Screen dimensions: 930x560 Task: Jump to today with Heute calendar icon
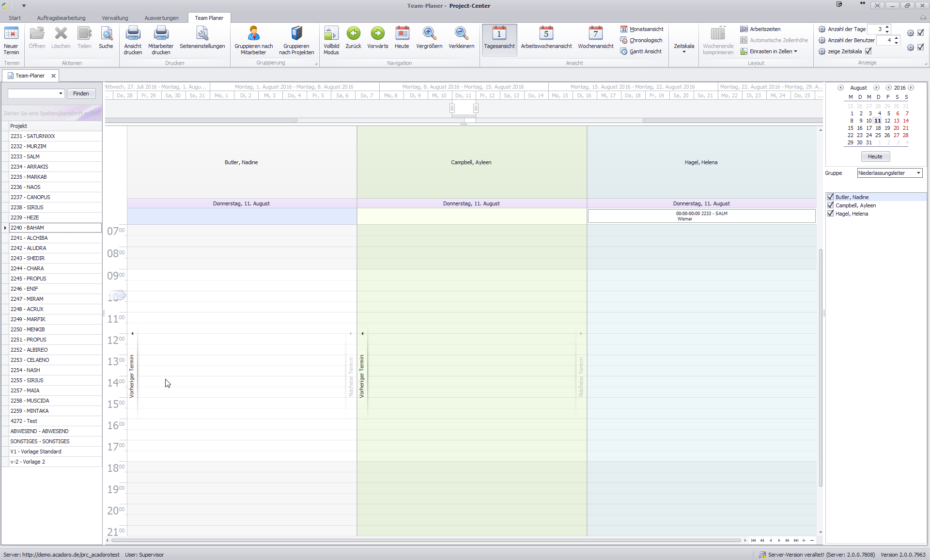click(x=402, y=34)
